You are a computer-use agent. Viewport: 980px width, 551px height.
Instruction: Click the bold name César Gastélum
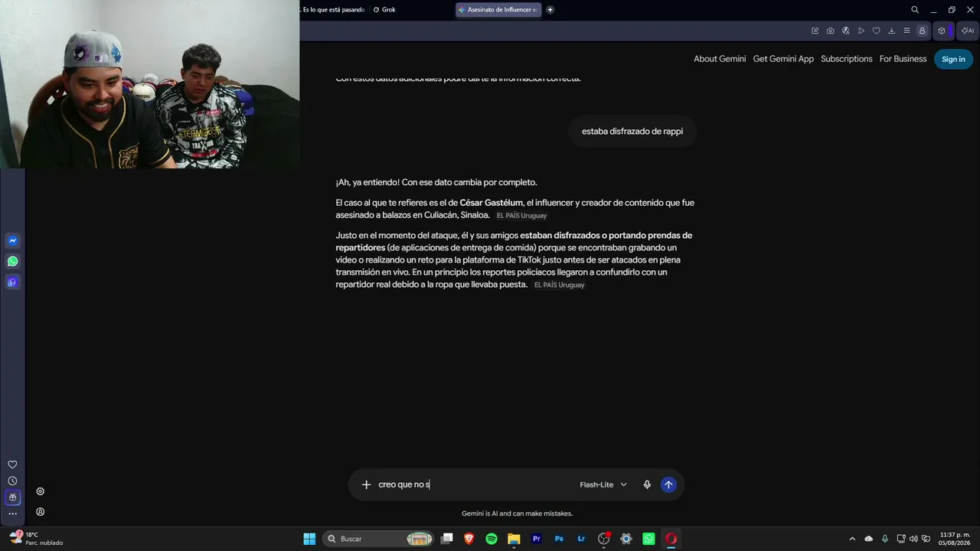(x=492, y=203)
